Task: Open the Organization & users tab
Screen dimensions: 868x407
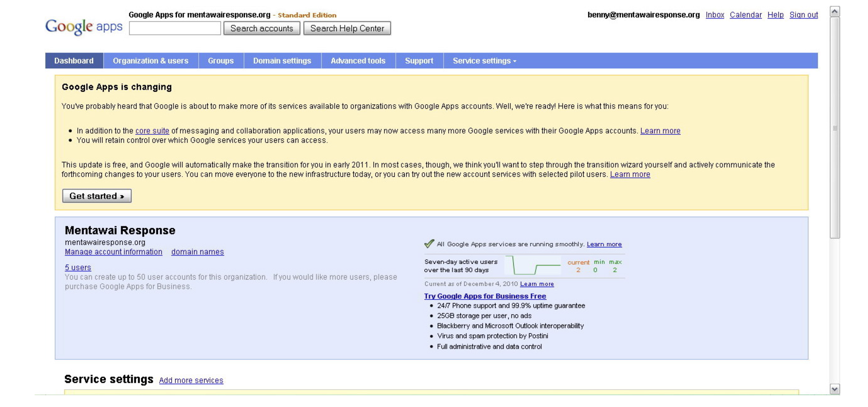Action: tap(151, 61)
